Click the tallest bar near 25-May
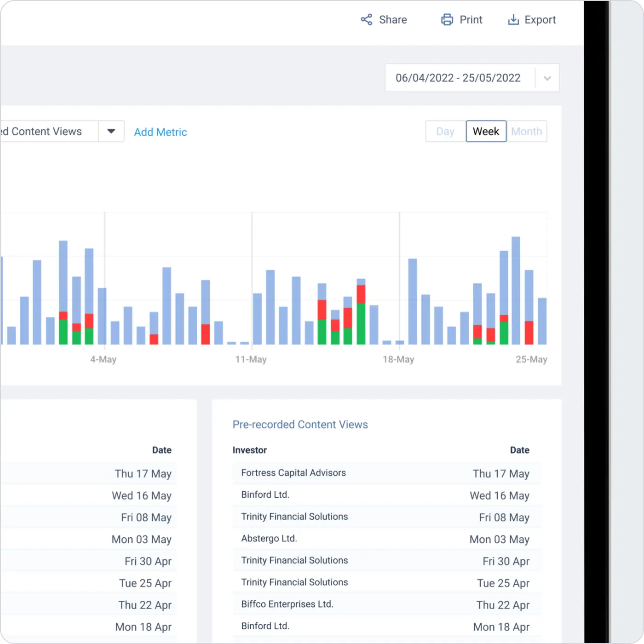 click(516, 290)
